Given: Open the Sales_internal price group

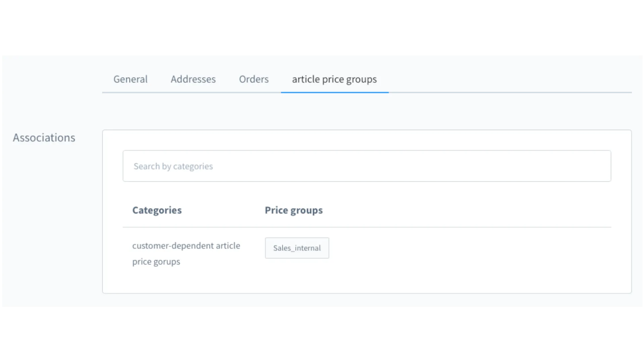Looking at the screenshot, I should (297, 248).
